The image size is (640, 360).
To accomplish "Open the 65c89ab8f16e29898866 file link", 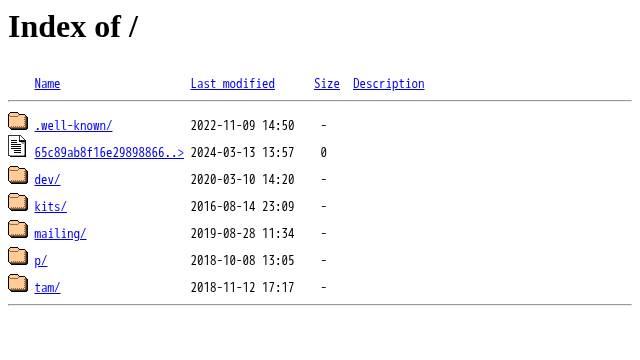I will (x=109, y=152).
